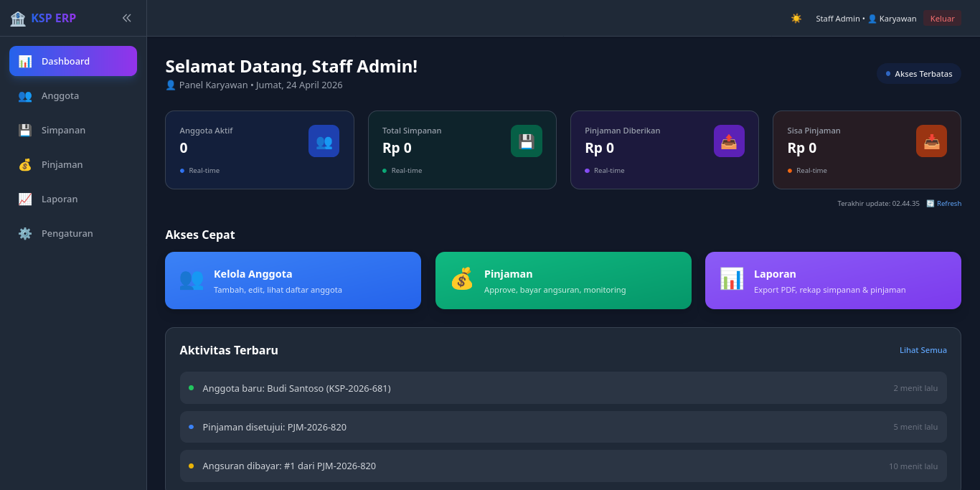Viewport: 980px width, 490px height.
Task: Click the Sisa Pinjaman card inbox icon
Action: coord(931,141)
